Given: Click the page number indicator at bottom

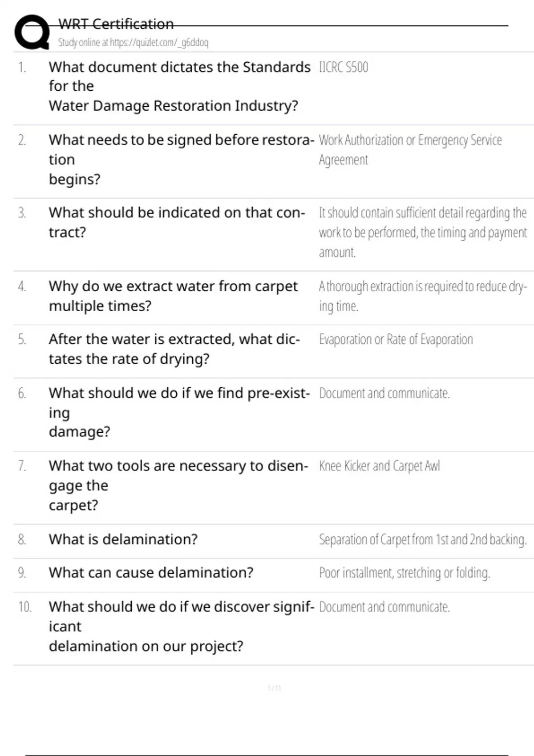Looking at the screenshot, I should pyautogui.click(x=274, y=688).
